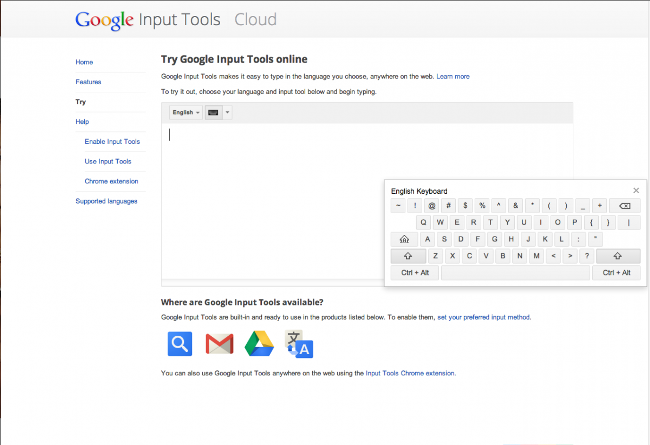The image size is (650, 445).
Task: Toggle the Caps Lock key on the virtual keyboard
Action: click(404, 239)
